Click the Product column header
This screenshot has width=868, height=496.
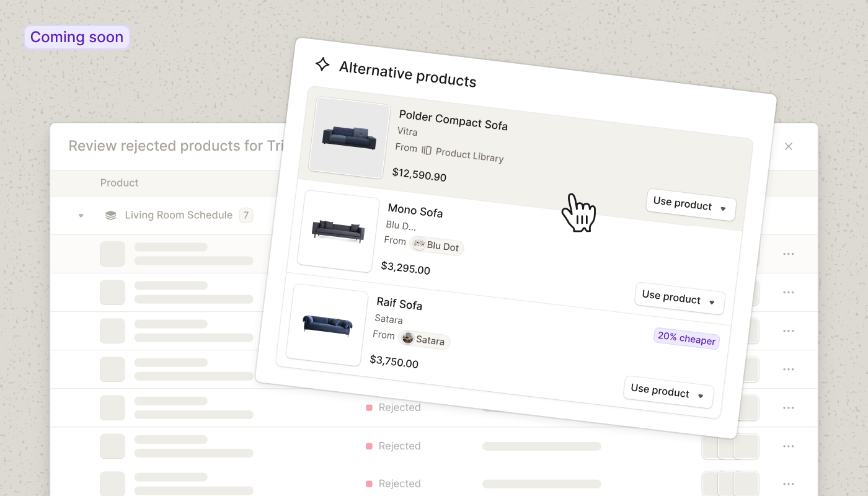pos(120,183)
